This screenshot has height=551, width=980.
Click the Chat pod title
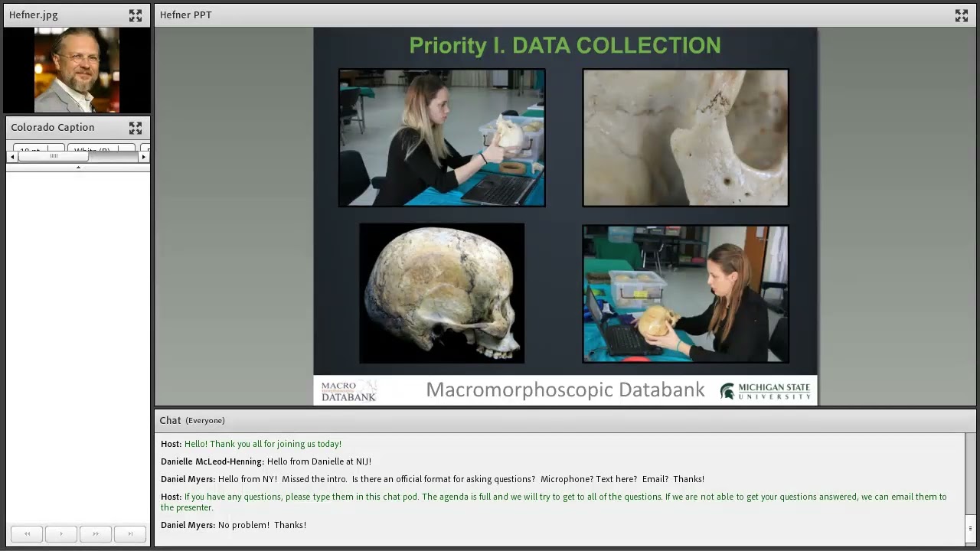pos(170,420)
